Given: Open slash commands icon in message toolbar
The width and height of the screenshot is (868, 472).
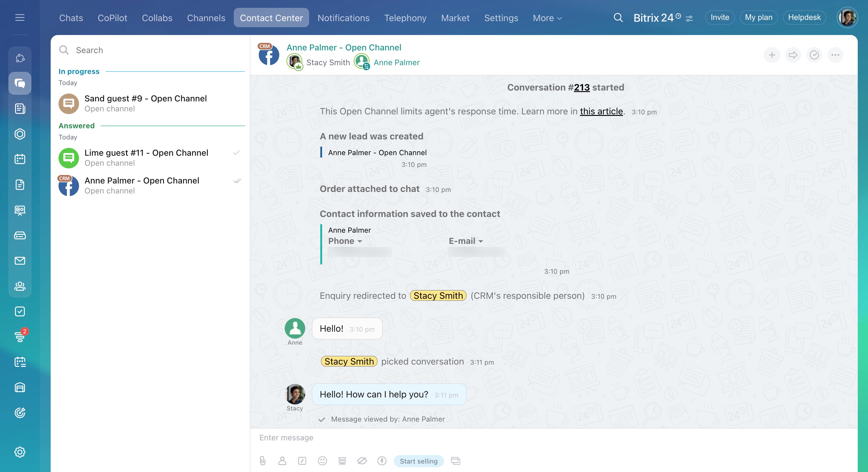Looking at the screenshot, I should [302, 461].
